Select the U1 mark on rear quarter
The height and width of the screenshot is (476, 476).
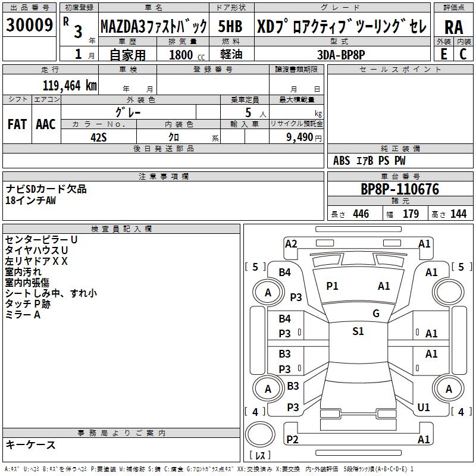click(x=424, y=408)
